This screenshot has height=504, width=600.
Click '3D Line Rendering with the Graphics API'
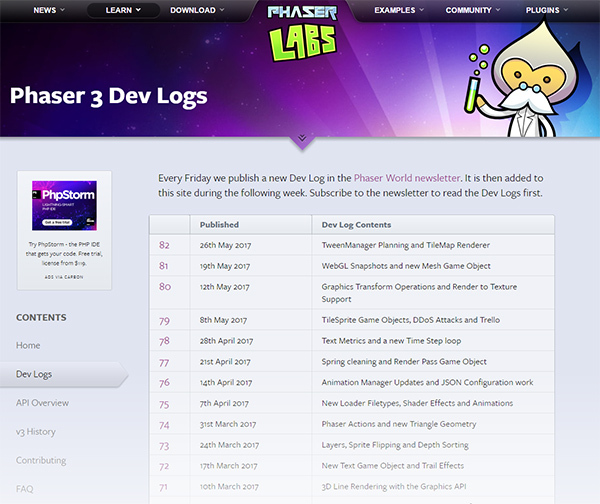tap(394, 486)
